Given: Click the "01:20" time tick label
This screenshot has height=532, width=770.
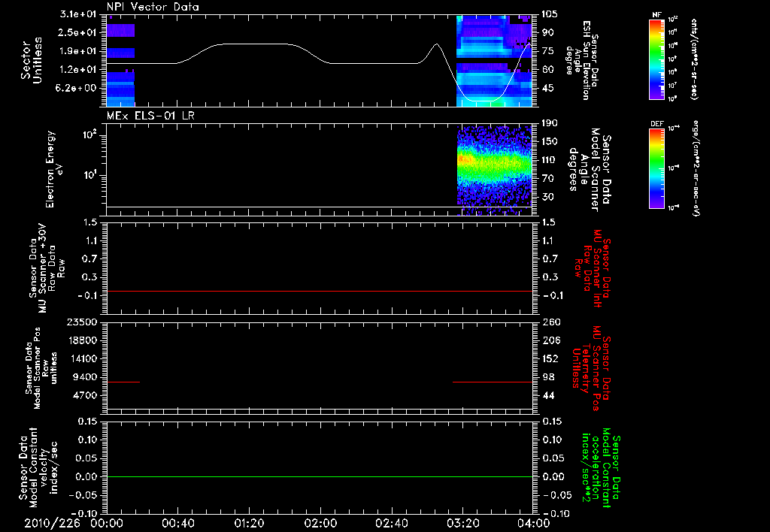Looking at the screenshot, I should point(249,524).
